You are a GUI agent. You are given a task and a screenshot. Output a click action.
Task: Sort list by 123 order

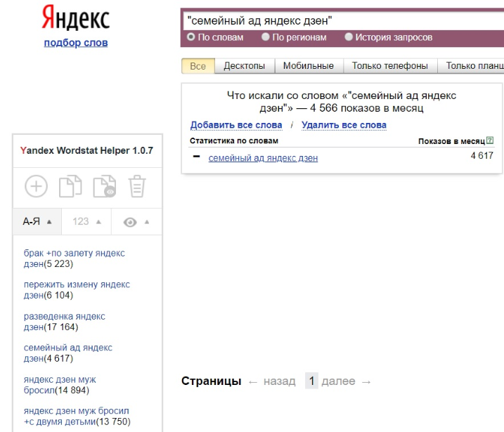86,222
